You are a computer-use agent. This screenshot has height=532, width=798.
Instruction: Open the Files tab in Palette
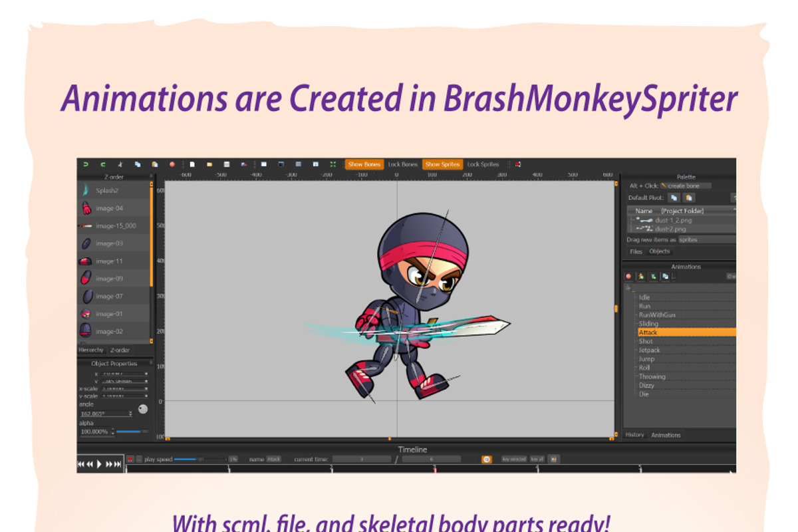(636, 251)
